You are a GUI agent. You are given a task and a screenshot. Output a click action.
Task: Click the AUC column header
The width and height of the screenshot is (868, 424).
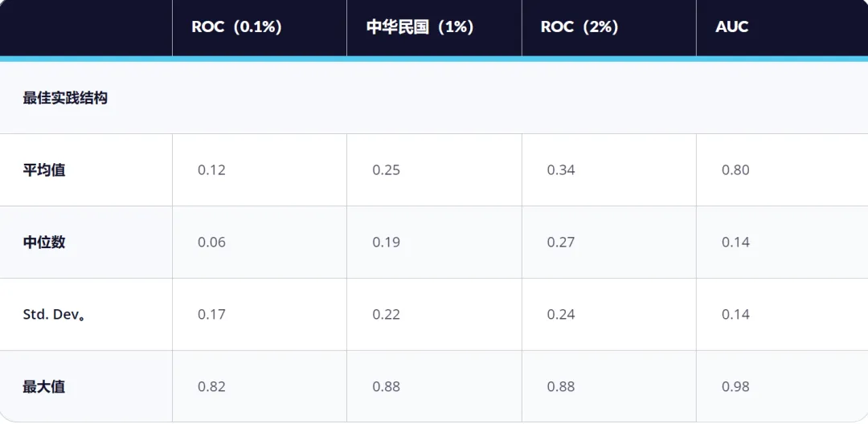pos(782,27)
